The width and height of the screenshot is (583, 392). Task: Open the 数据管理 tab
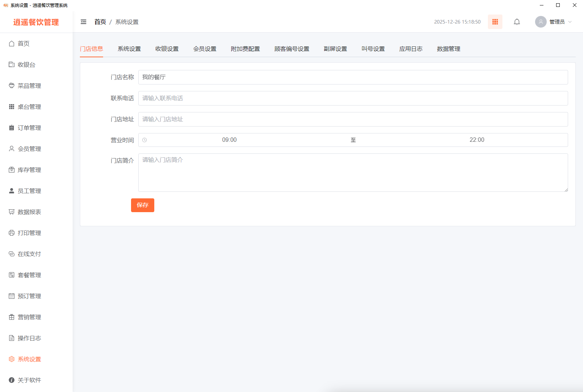point(448,49)
